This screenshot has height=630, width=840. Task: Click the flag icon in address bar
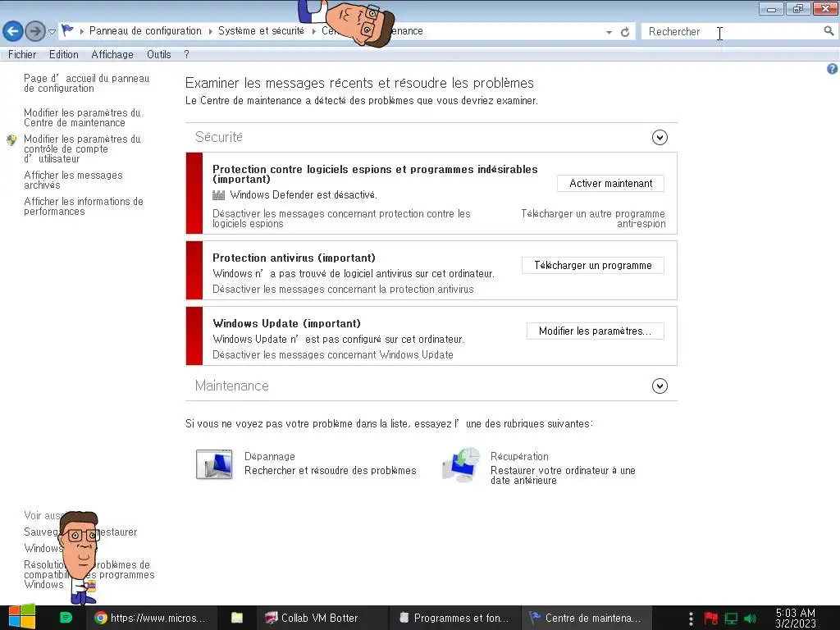click(x=67, y=30)
